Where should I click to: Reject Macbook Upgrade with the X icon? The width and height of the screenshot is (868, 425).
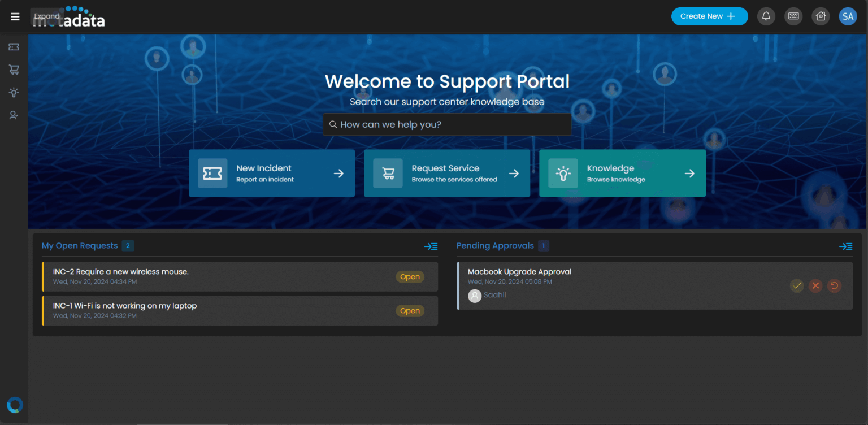tap(815, 286)
